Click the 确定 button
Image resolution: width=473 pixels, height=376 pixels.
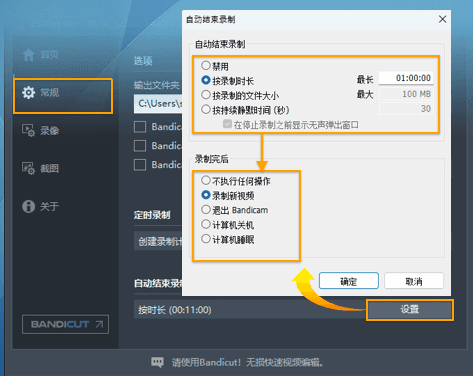point(349,281)
